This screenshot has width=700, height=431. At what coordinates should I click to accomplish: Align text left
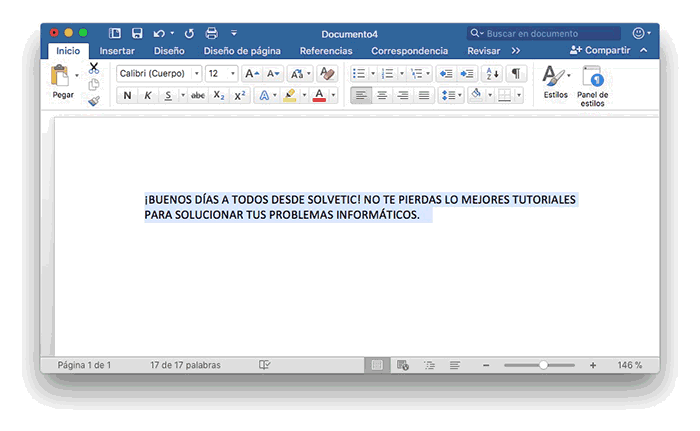click(x=361, y=95)
